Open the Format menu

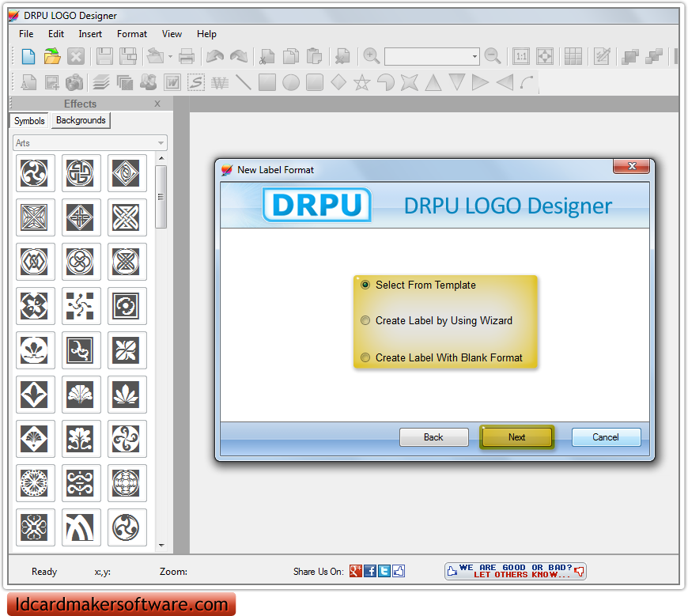(131, 34)
